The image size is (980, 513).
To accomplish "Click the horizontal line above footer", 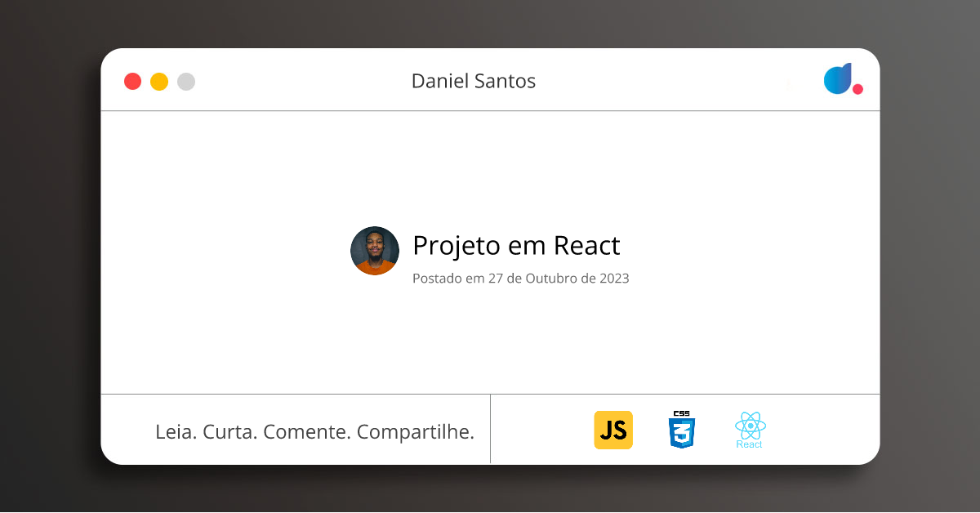I will click(x=490, y=394).
